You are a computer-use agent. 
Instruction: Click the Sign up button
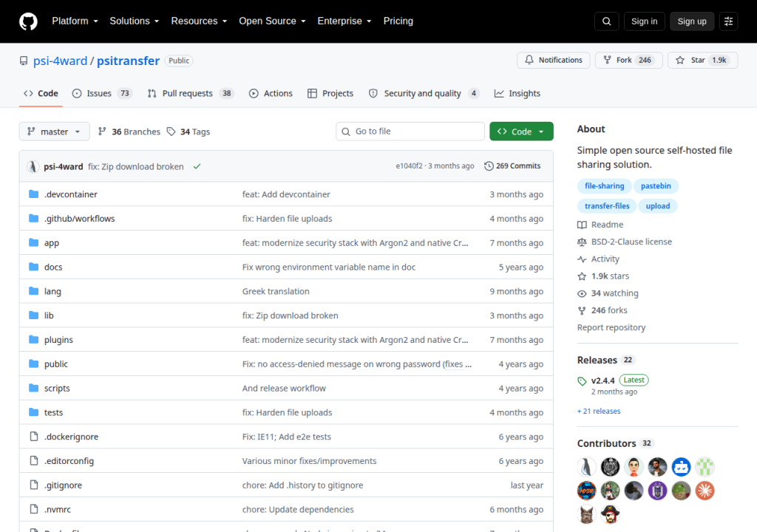tap(692, 21)
